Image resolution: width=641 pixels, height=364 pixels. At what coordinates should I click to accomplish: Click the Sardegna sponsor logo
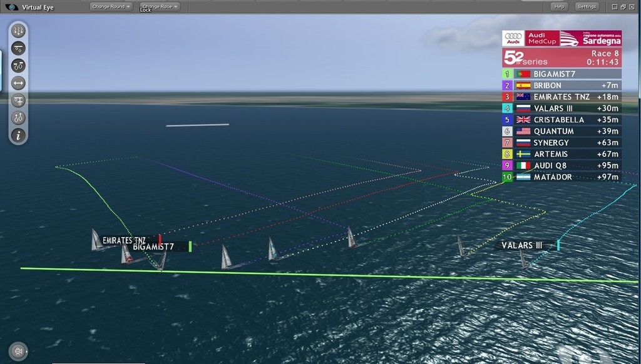pos(591,38)
